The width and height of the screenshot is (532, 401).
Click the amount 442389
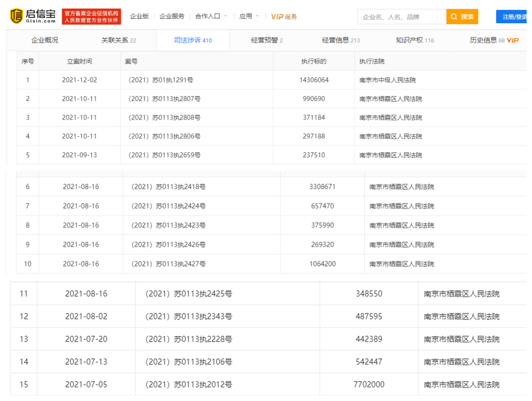pos(369,339)
